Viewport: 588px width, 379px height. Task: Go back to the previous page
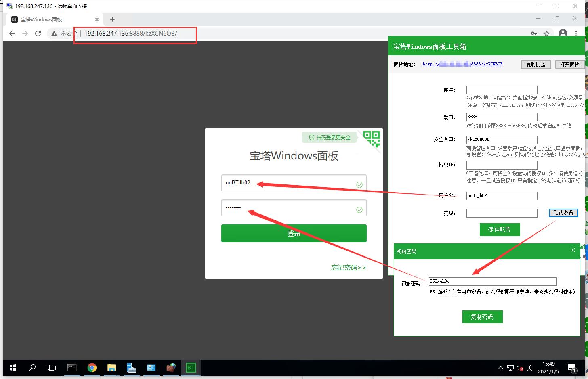pos(12,34)
